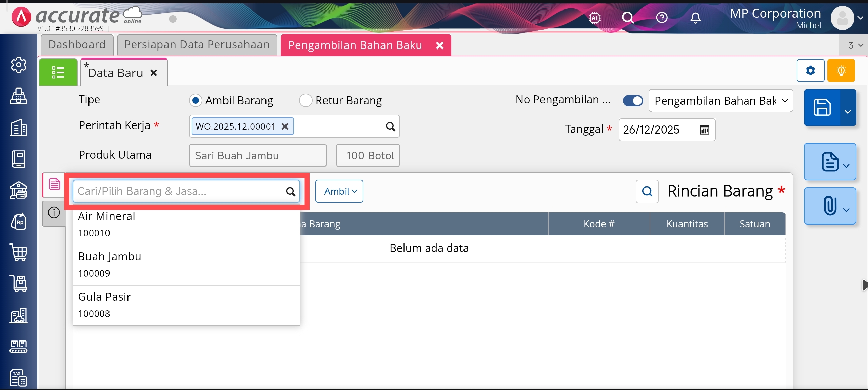Expand the Ambil dropdown button

tap(339, 192)
